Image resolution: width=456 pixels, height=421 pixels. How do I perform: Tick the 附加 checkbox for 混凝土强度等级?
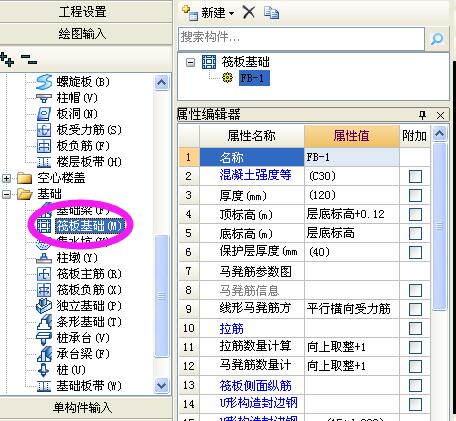[415, 176]
